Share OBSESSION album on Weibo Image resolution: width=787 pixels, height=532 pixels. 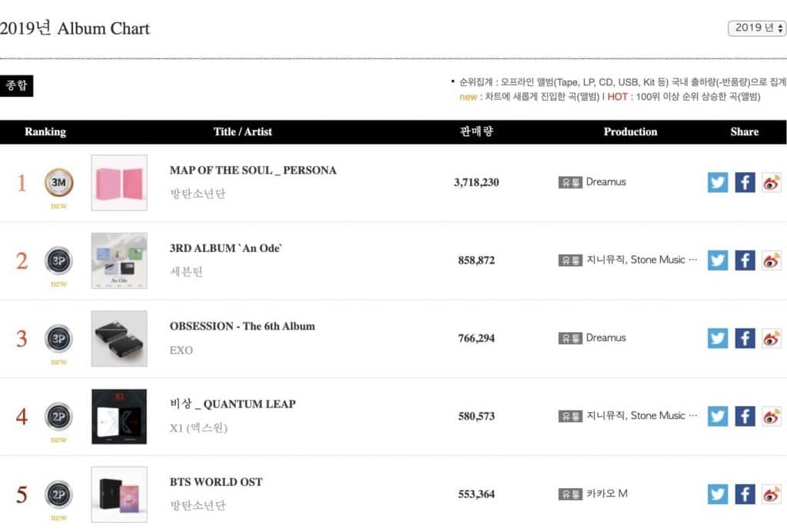coord(772,338)
